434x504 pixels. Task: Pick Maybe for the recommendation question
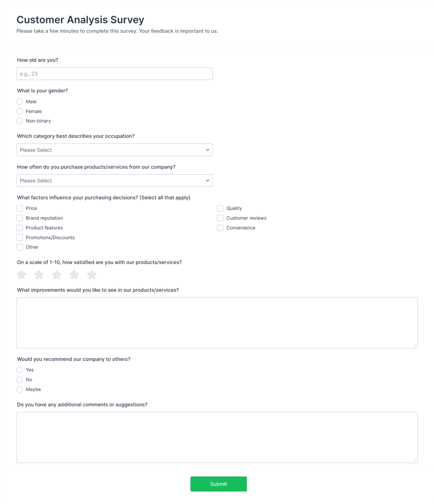point(20,389)
